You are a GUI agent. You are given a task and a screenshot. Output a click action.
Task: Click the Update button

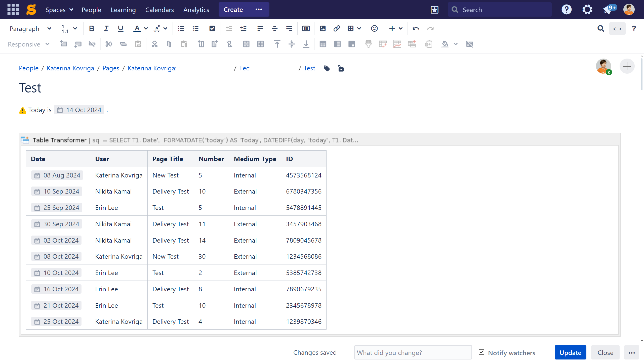tap(570, 352)
